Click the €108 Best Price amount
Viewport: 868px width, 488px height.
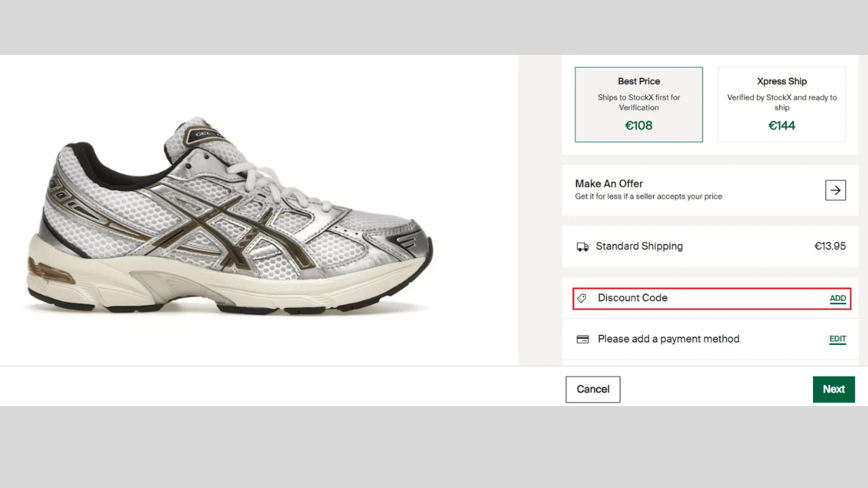(x=639, y=125)
